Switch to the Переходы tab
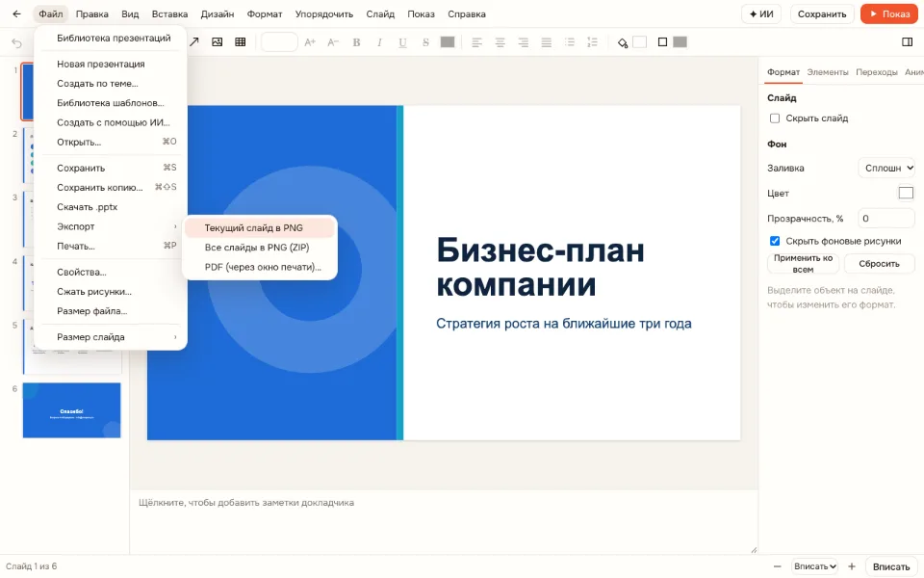Screen dimensions: 924x578 [876, 72]
